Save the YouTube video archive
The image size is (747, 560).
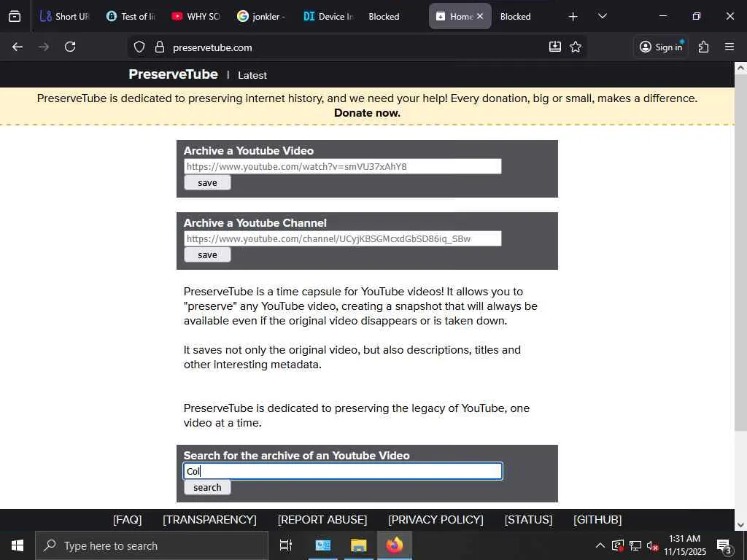(207, 182)
